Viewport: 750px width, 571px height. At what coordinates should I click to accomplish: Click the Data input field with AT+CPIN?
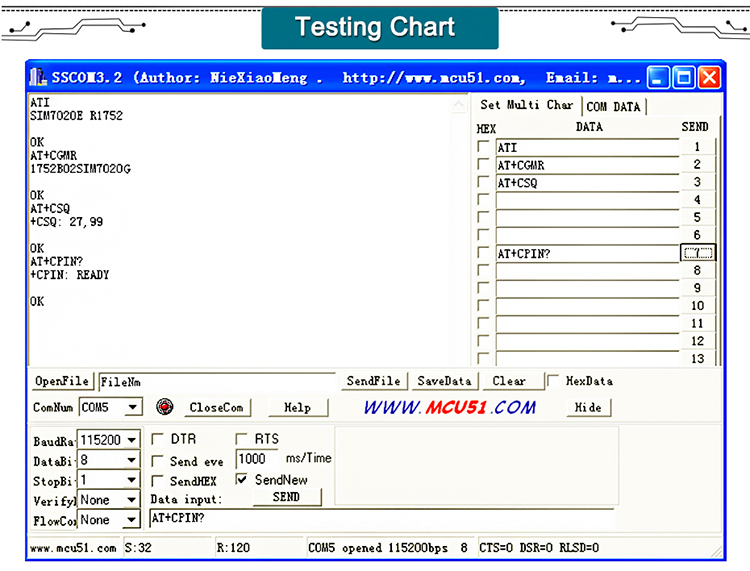380,518
